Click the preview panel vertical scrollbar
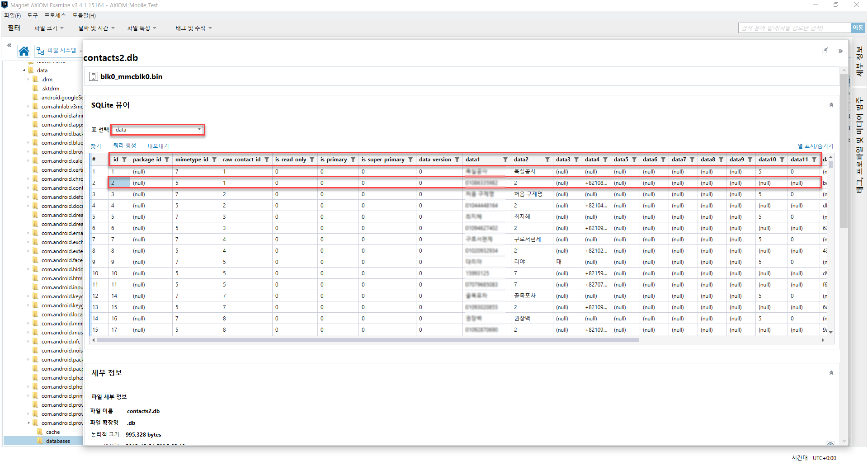The width and height of the screenshot is (868, 470). click(x=844, y=151)
